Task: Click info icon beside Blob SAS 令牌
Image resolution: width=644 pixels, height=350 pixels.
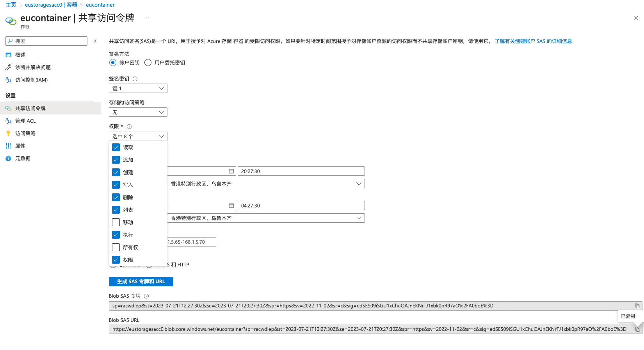Action: click(146, 296)
